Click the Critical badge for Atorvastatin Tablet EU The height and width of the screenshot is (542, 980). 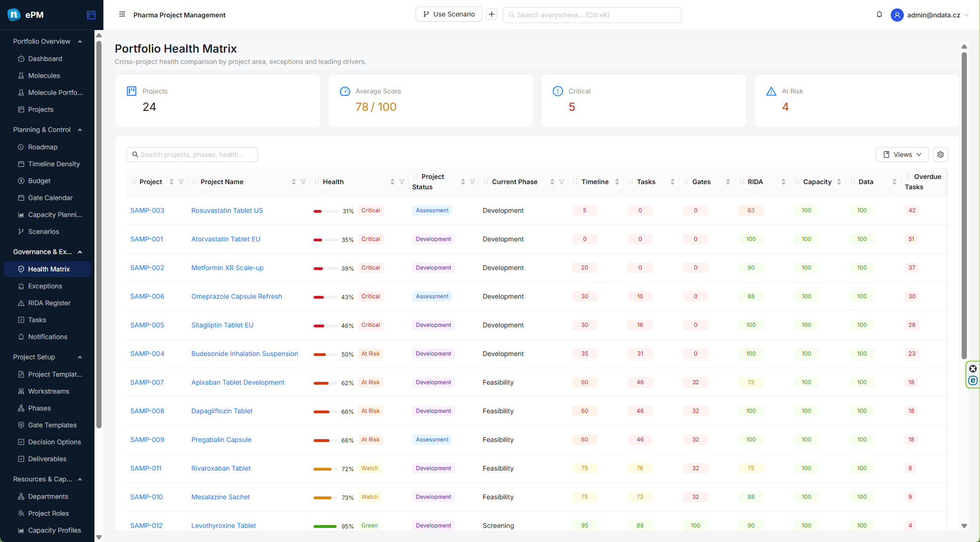tap(370, 239)
